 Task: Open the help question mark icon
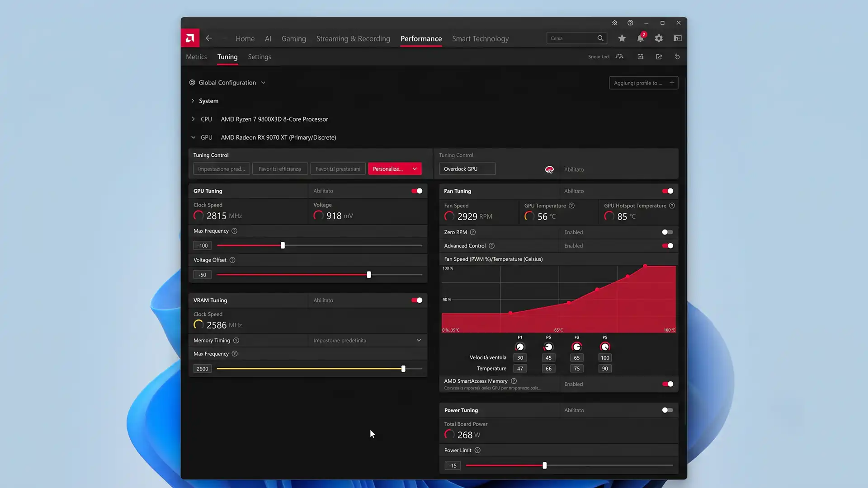tap(630, 23)
